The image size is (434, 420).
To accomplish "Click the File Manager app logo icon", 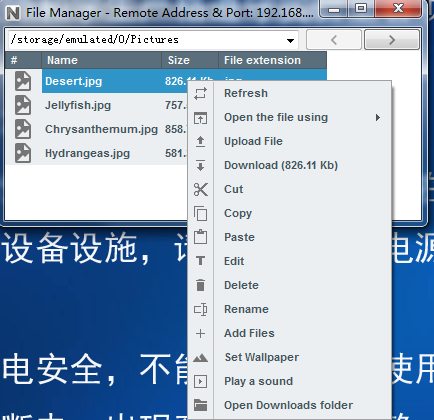I will pyautogui.click(x=13, y=13).
